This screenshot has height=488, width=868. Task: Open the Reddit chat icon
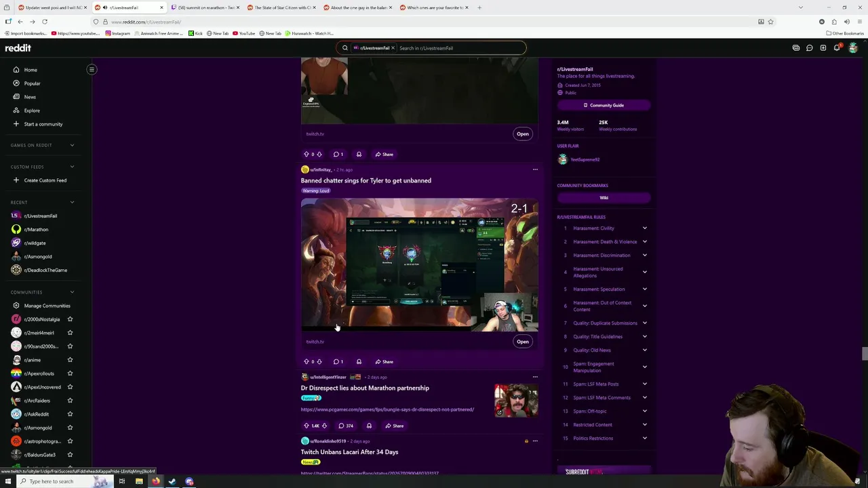tap(810, 48)
